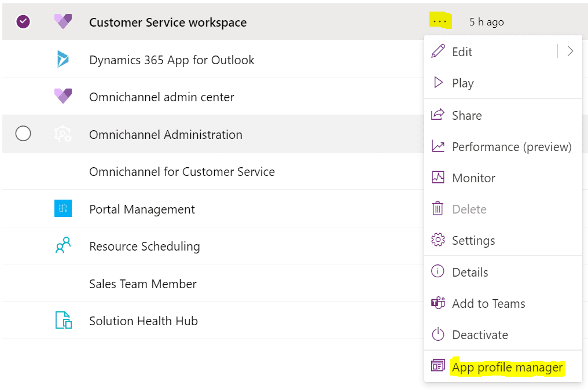Click Deactivate in the context menu
Viewport: 588px width, 390px height.
(x=480, y=334)
